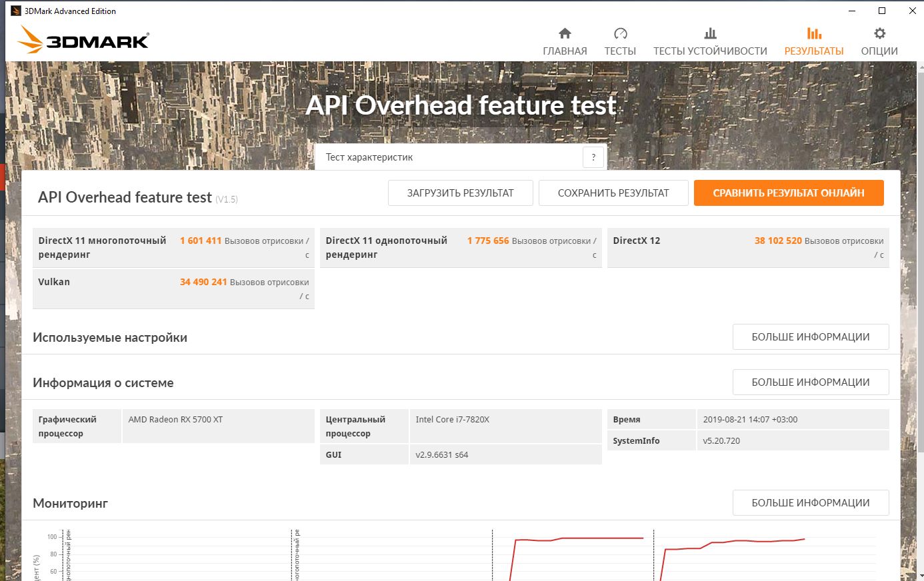The image size is (924, 581).
Task: Click the API Overhead feature test panel heading
Action: pos(125,197)
